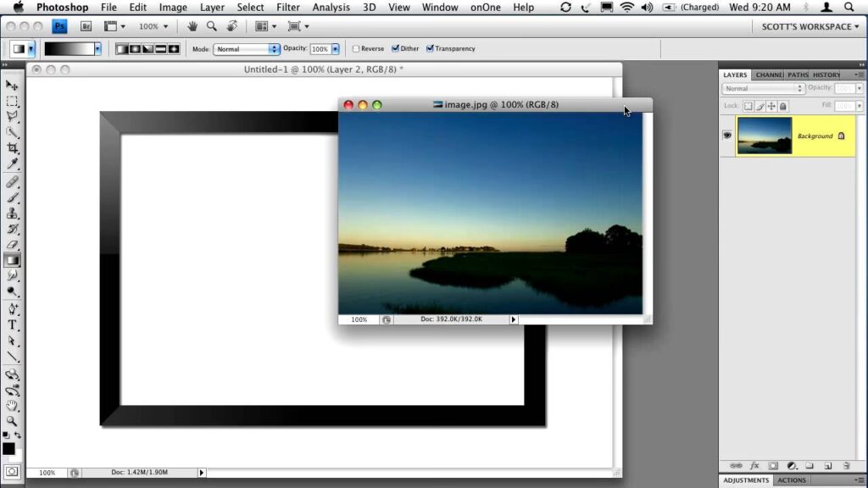
Task: Switch to the History tab
Action: (826, 75)
